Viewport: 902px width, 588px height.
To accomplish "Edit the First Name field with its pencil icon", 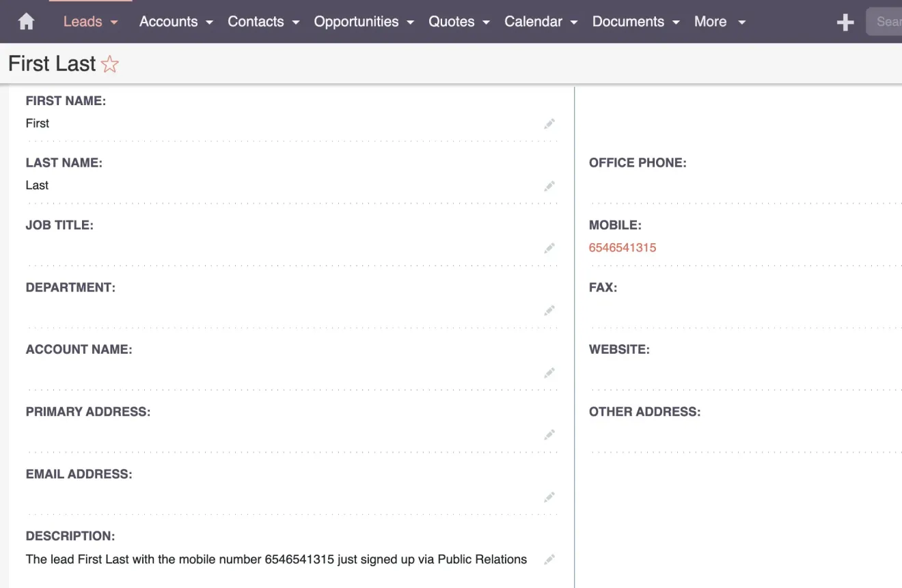I will pos(549,124).
